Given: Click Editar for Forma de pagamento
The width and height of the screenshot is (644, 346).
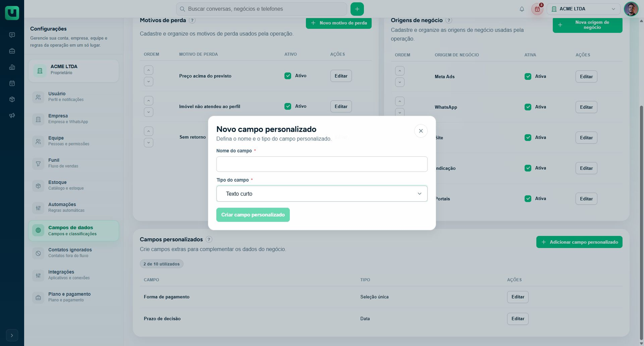Looking at the screenshot, I should [518, 297].
